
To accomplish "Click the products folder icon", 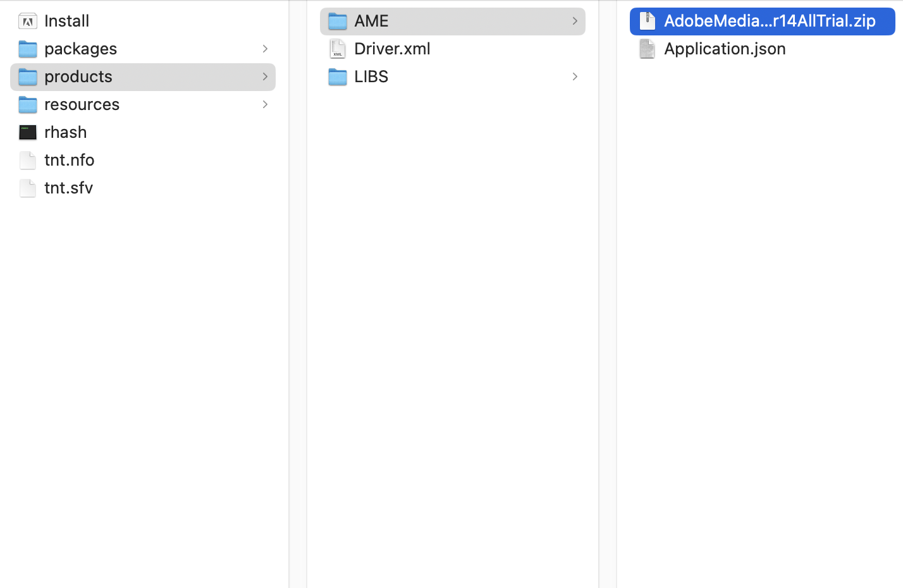I will [28, 77].
